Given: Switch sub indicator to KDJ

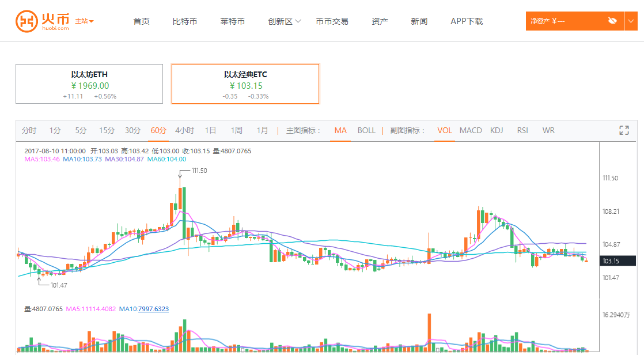Looking at the screenshot, I should (x=497, y=130).
